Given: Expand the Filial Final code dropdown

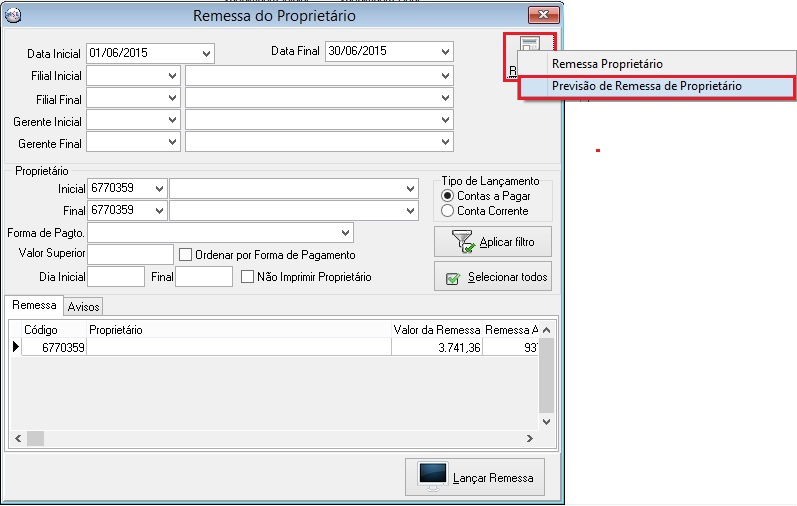Looking at the screenshot, I should (172, 98).
